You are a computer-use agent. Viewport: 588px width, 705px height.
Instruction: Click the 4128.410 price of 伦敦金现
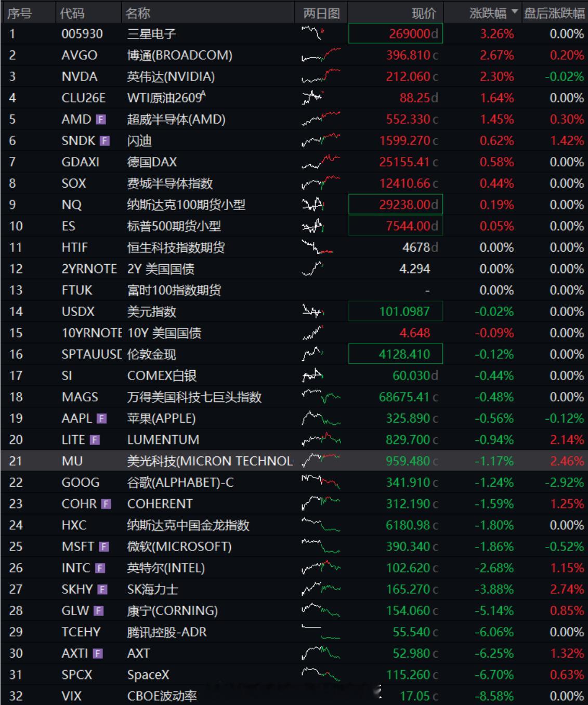pos(396,354)
